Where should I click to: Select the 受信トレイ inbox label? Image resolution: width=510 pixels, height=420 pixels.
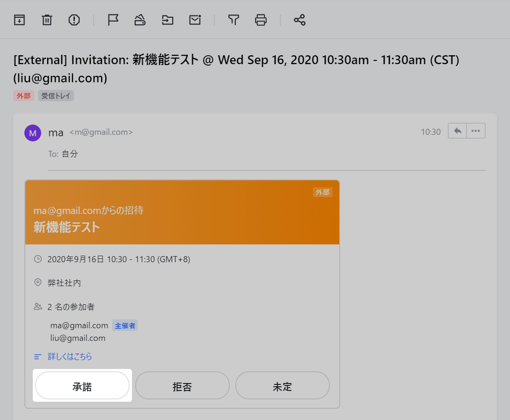(x=56, y=96)
